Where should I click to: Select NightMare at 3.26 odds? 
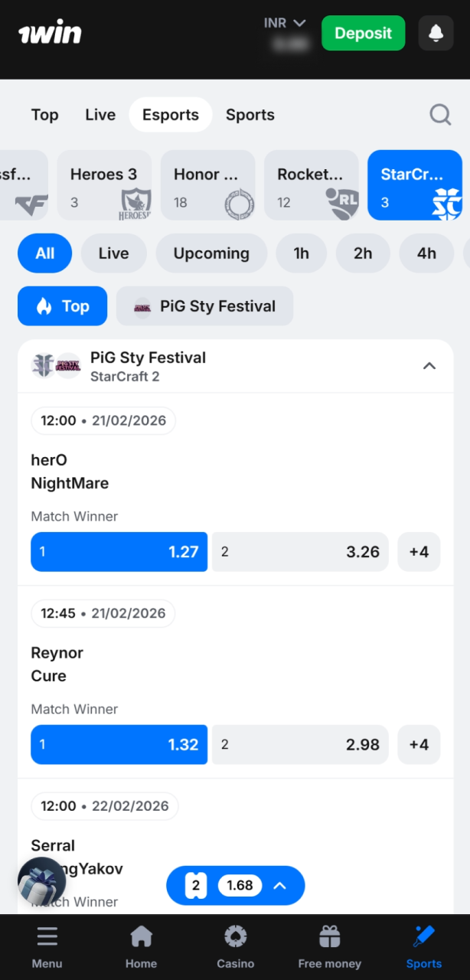click(300, 552)
